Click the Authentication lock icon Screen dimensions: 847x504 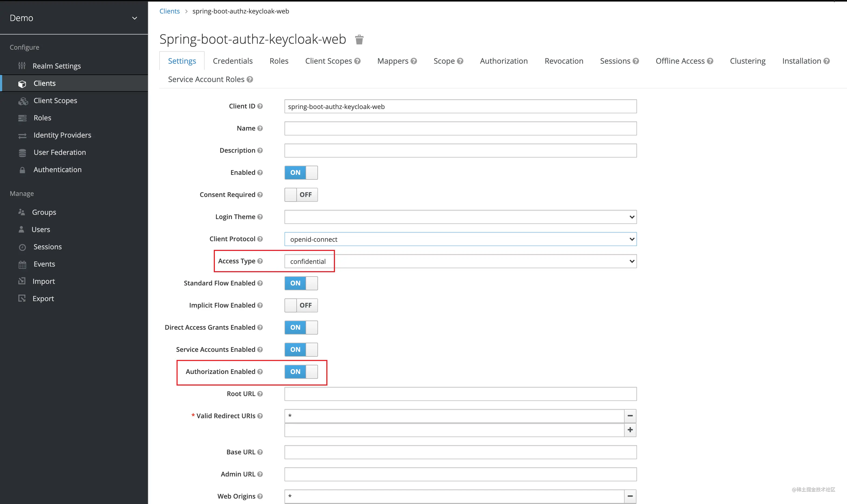click(x=22, y=170)
